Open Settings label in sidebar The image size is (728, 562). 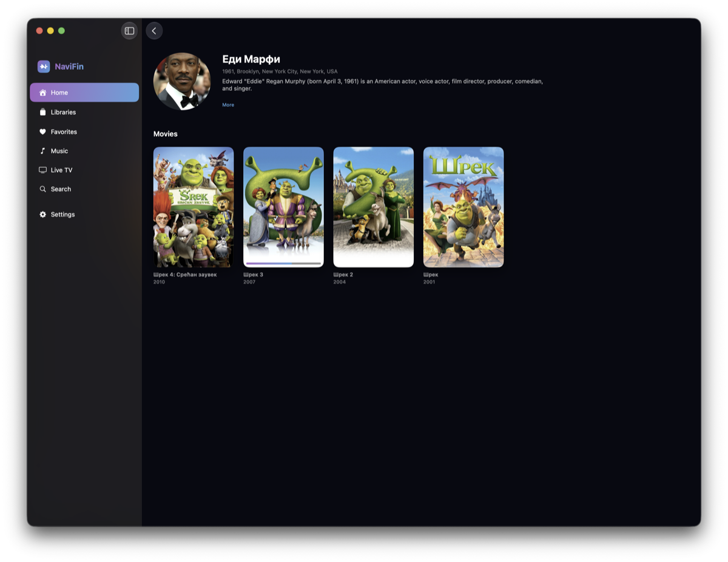(63, 215)
